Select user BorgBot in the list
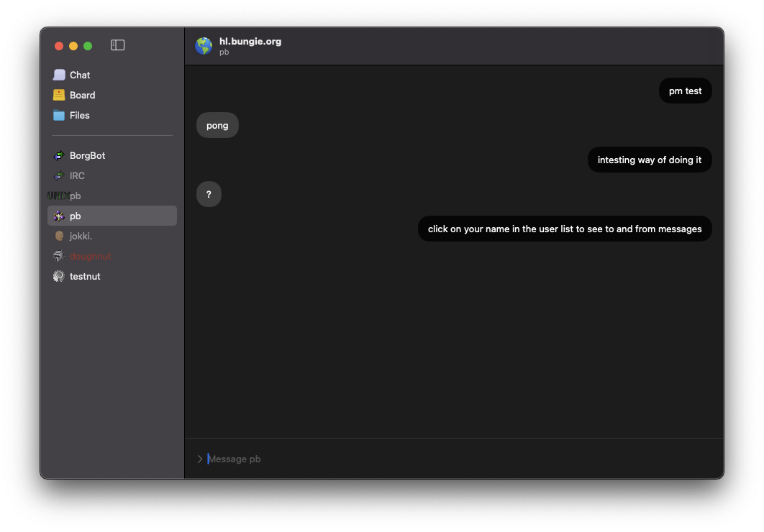The width and height of the screenshot is (764, 532). pyautogui.click(x=112, y=156)
